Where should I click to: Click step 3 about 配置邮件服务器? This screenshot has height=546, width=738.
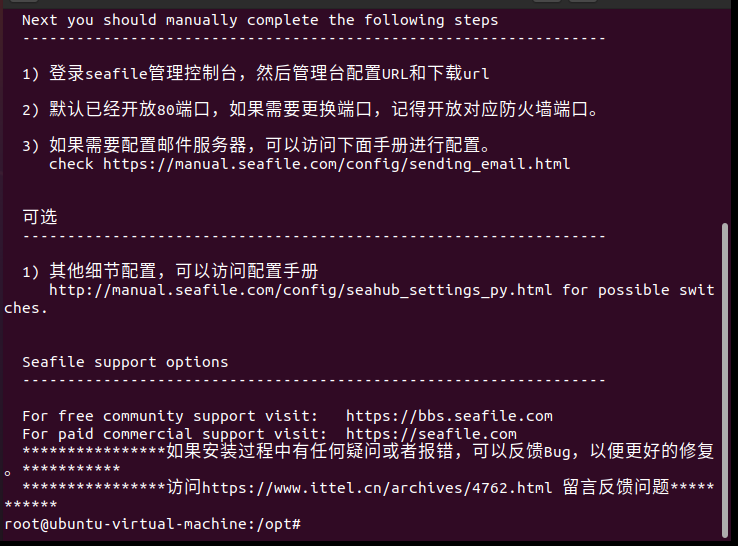[257, 145]
